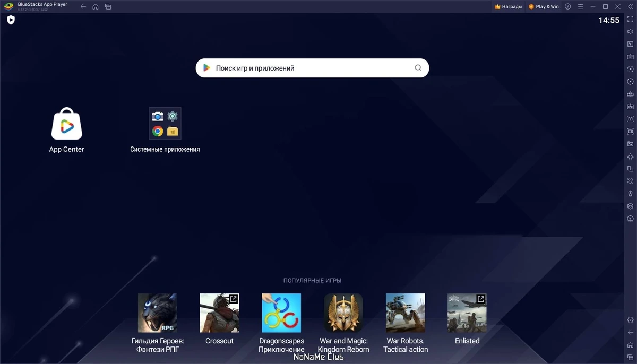Start screen recording from sidebar
Screen dimensions: 637x364
631,132
